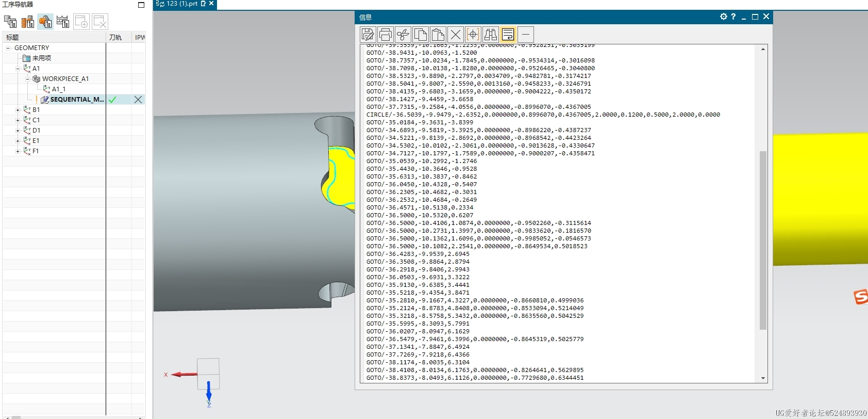Collapse the A1 coordinate system node
This screenshot has height=419, width=868.
tap(18, 69)
